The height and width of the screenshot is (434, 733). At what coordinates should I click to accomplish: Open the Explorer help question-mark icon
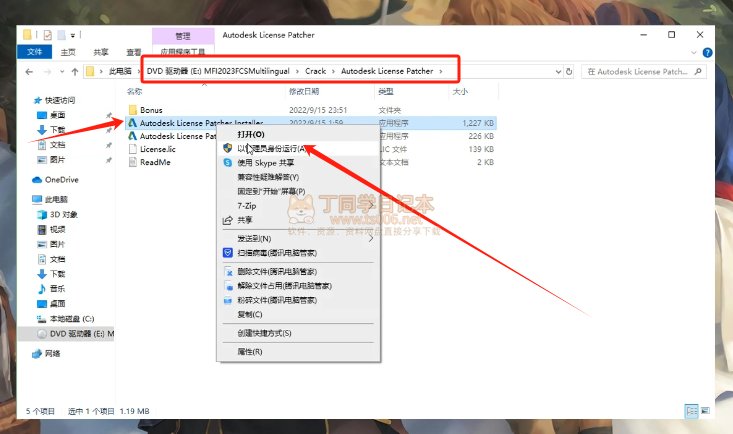click(707, 52)
